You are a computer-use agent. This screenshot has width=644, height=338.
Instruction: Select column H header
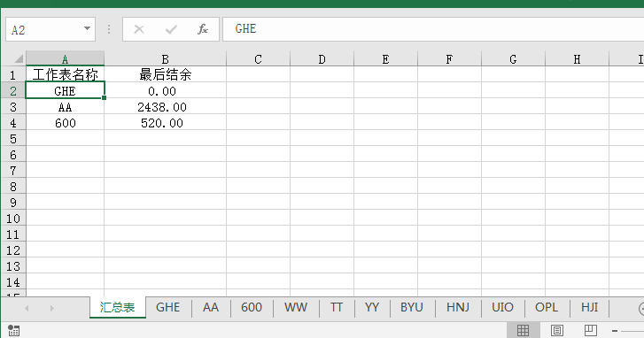pos(577,58)
